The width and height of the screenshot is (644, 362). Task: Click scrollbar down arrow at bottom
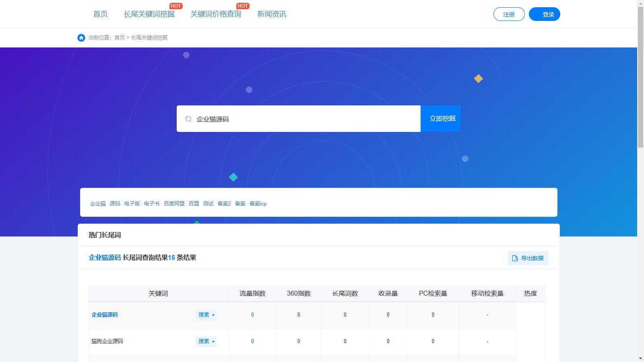tap(640, 358)
